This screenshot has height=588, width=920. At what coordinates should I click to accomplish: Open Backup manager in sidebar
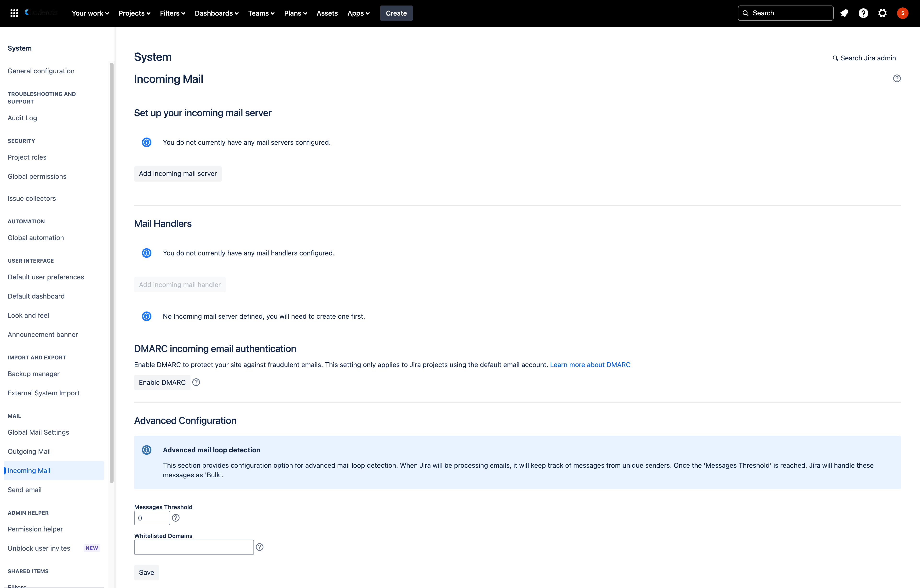pyautogui.click(x=34, y=374)
